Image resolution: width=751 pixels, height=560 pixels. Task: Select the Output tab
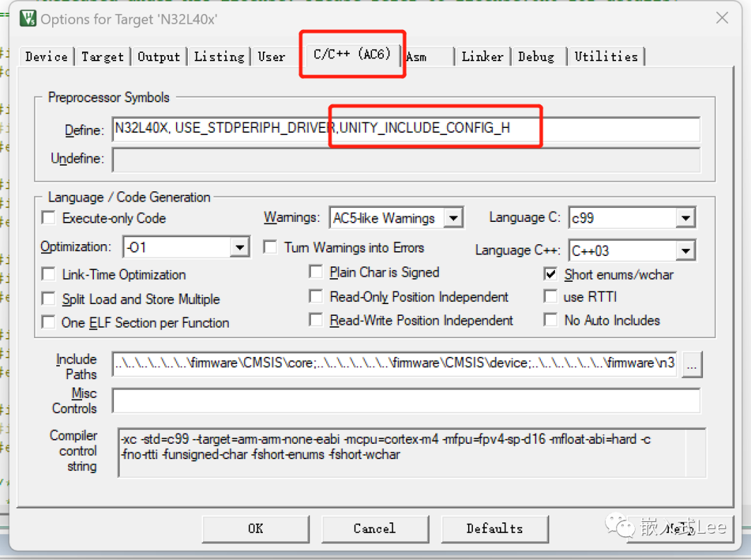(159, 56)
